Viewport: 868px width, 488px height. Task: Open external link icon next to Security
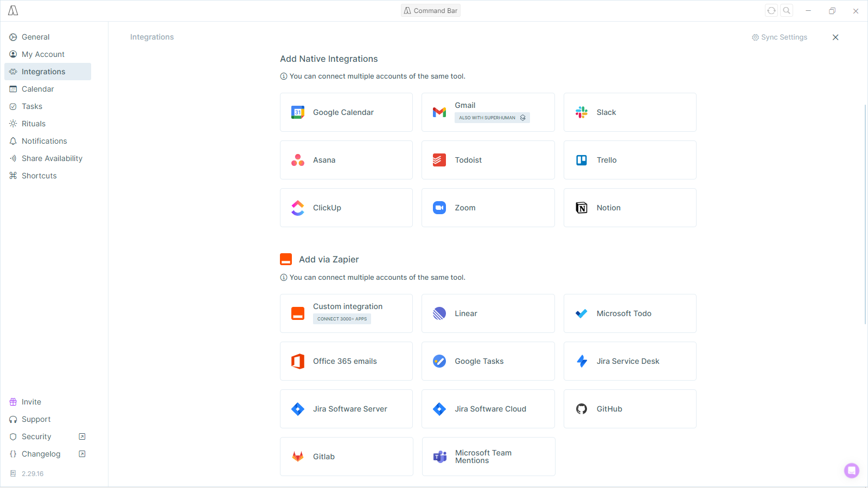coord(82,436)
